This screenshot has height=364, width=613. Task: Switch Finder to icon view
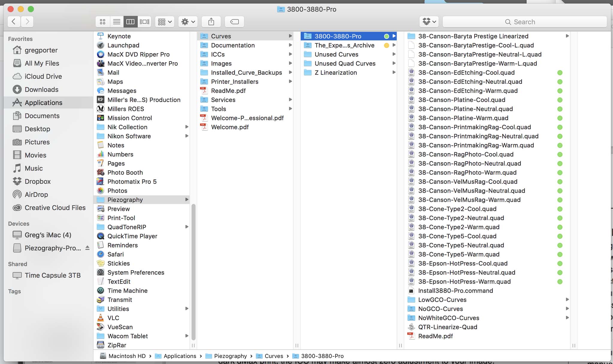pyautogui.click(x=103, y=22)
